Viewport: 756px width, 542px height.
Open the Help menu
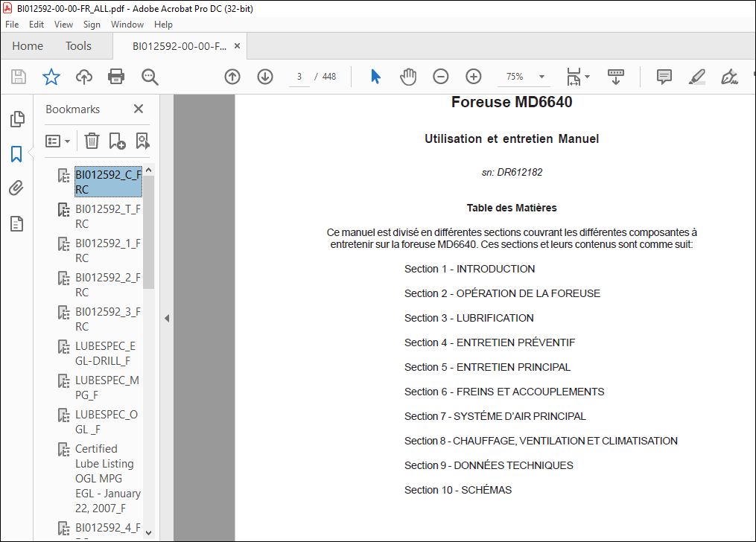click(x=163, y=25)
